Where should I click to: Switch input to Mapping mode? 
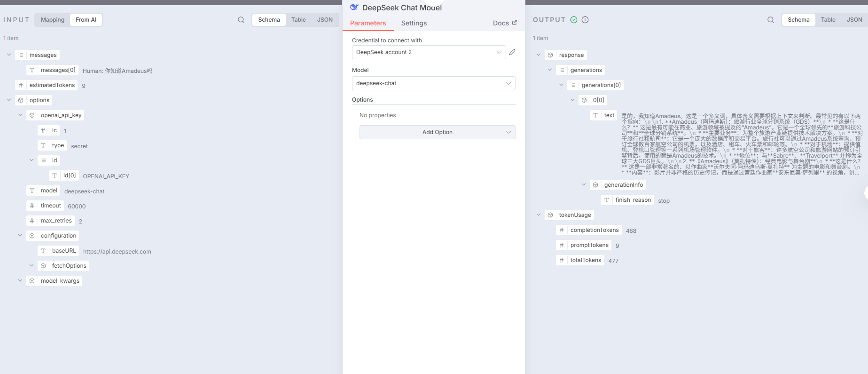pyautogui.click(x=53, y=20)
